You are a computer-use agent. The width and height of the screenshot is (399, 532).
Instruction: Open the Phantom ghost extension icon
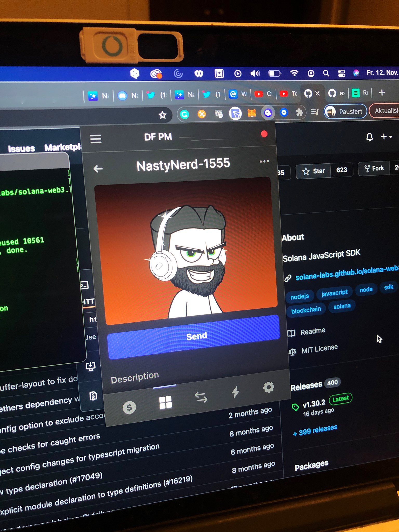pos(268,113)
